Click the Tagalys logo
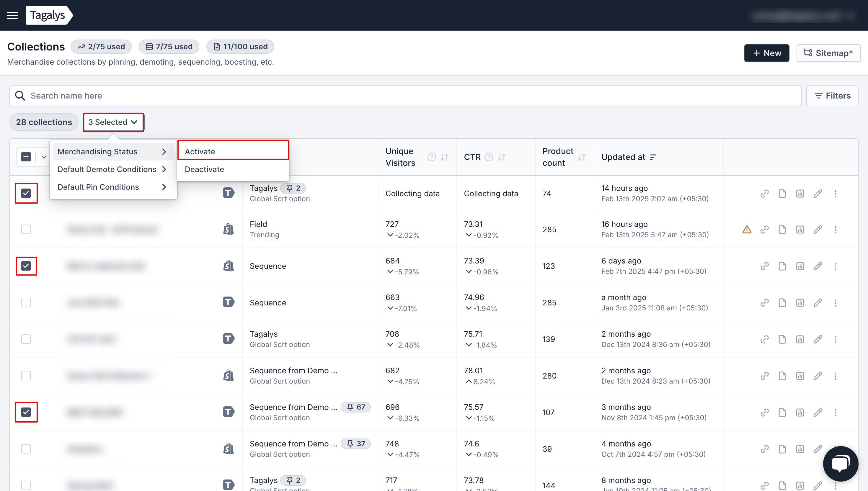The height and width of the screenshot is (491, 868). tap(49, 15)
